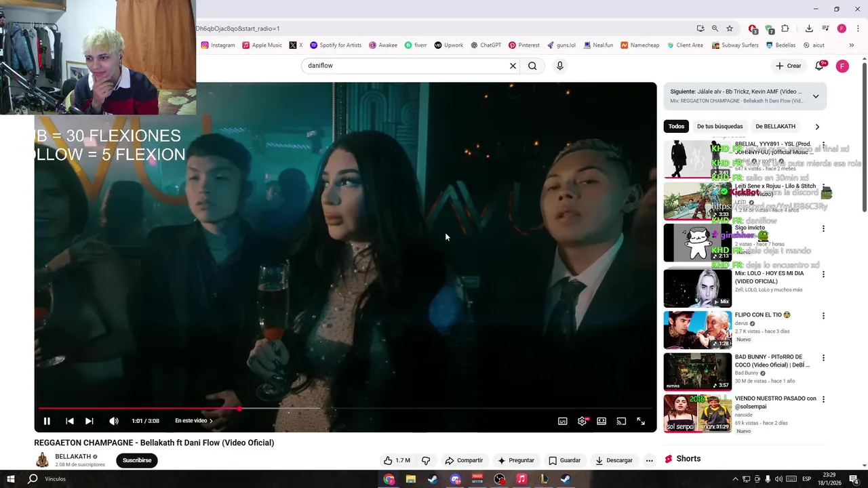Image resolution: width=868 pixels, height=488 pixels.
Task: Subscribe with the Suscribirse button
Action: pyautogui.click(x=137, y=460)
